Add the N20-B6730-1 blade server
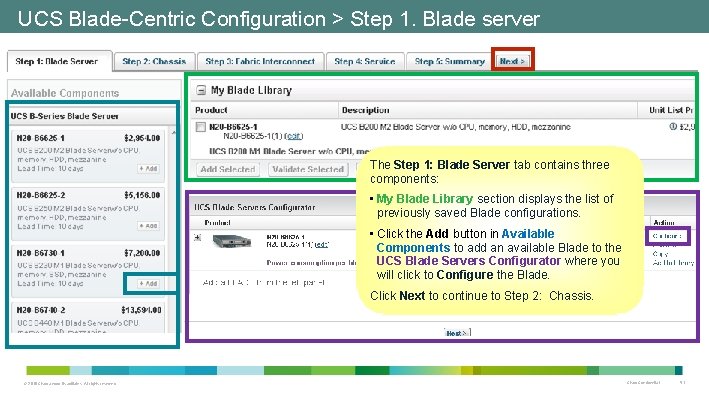 148,284
